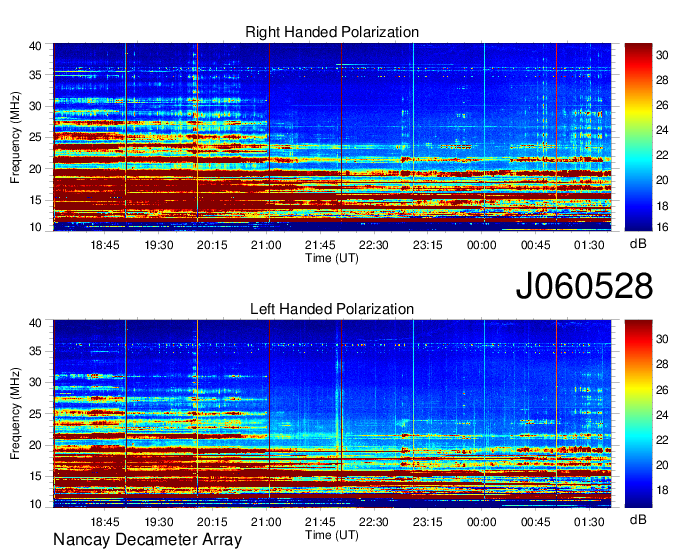Click '01:30' on top plot time axis
Screen dimensions: 680x552
[x=589, y=245]
